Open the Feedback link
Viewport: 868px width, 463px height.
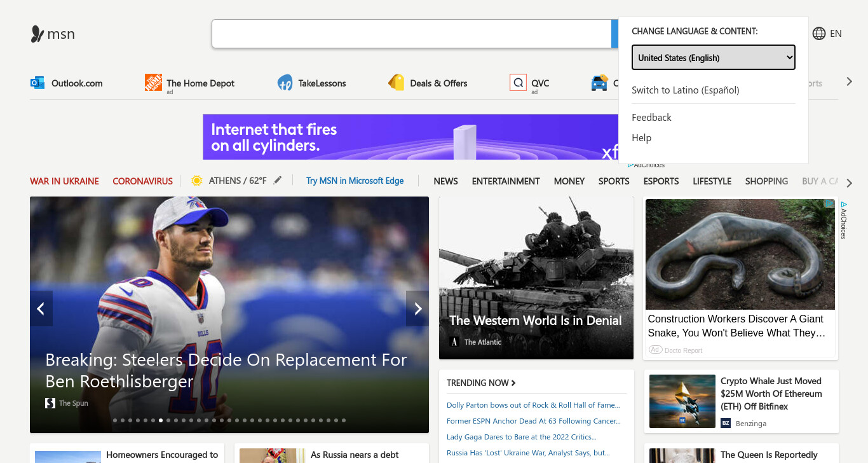pyautogui.click(x=651, y=118)
